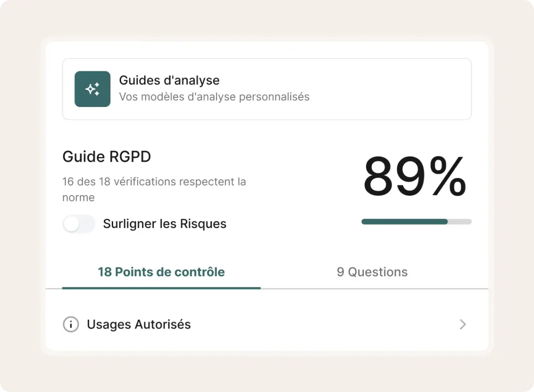
Task: Select the Guide RGPD heading
Action: point(107,157)
